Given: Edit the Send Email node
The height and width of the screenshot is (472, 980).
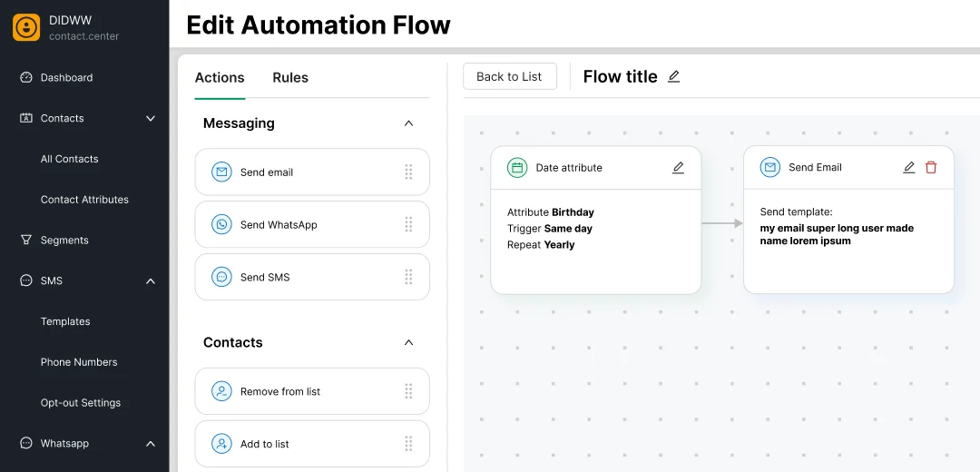Looking at the screenshot, I should (908, 168).
